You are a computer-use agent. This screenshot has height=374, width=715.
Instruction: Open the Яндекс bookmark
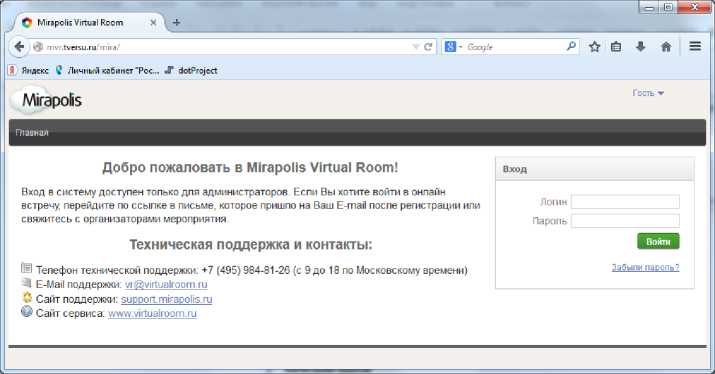(x=28, y=71)
